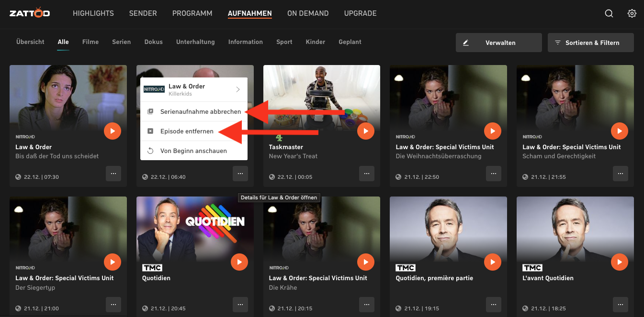Open more options for Quotidien 20:45
This screenshot has height=317, width=644.
pyautogui.click(x=240, y=305)
